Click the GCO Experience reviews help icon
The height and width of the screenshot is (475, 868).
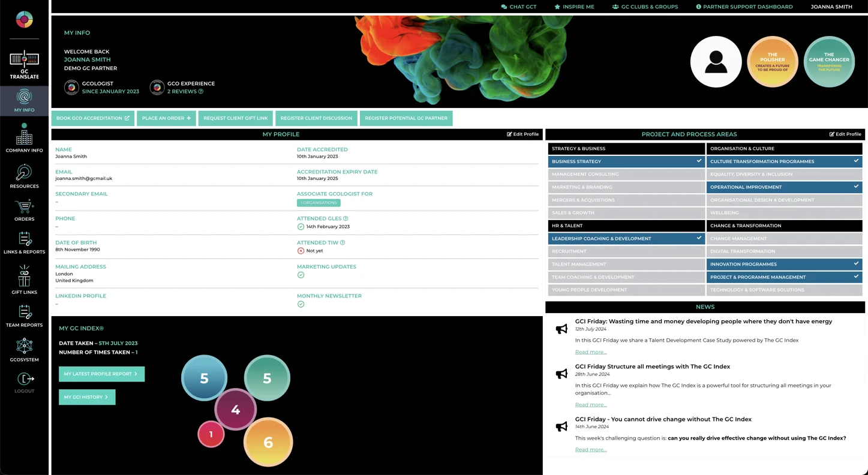pyautogui.click(x=201, y=92)
